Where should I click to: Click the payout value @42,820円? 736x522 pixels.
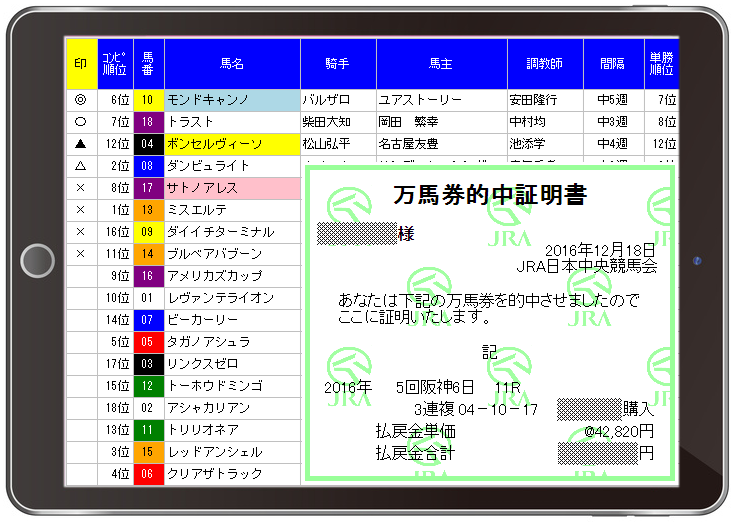coord(619,431)
